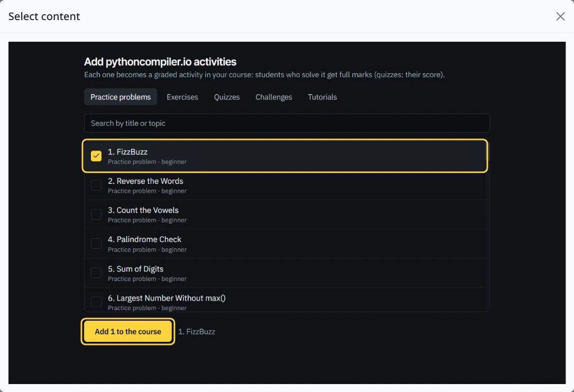Check the Reverse the Words checkbox
Viewport: 574px width, 392px height.
coord(96,185)
